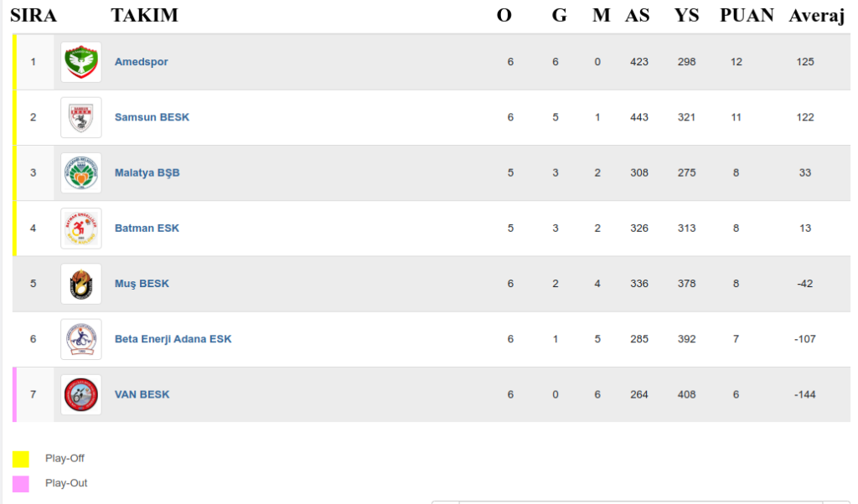The image size is (858, 504).
Task: Open Beta Enerji Adana ESK link
Action: (x=173, y=339)
